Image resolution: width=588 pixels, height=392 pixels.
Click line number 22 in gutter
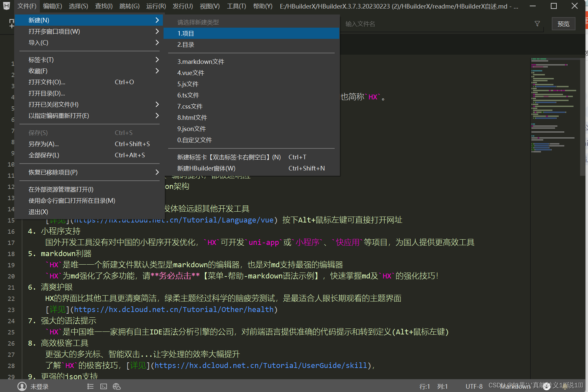click(11, 299)
